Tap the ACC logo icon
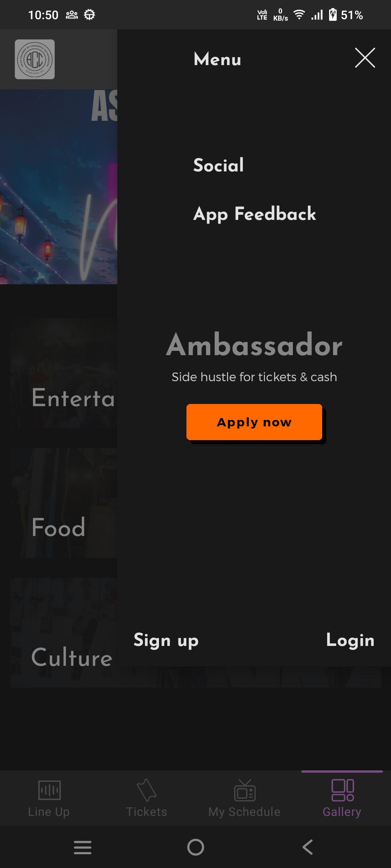Viewport: 391px width, 868px height. pyautogui.click(x=35, y=59)
